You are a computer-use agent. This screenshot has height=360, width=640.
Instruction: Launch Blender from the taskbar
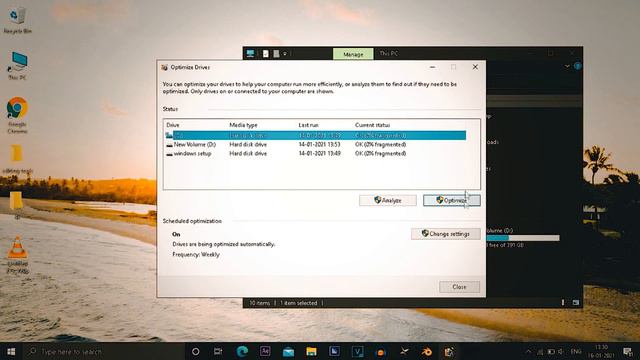427,351
